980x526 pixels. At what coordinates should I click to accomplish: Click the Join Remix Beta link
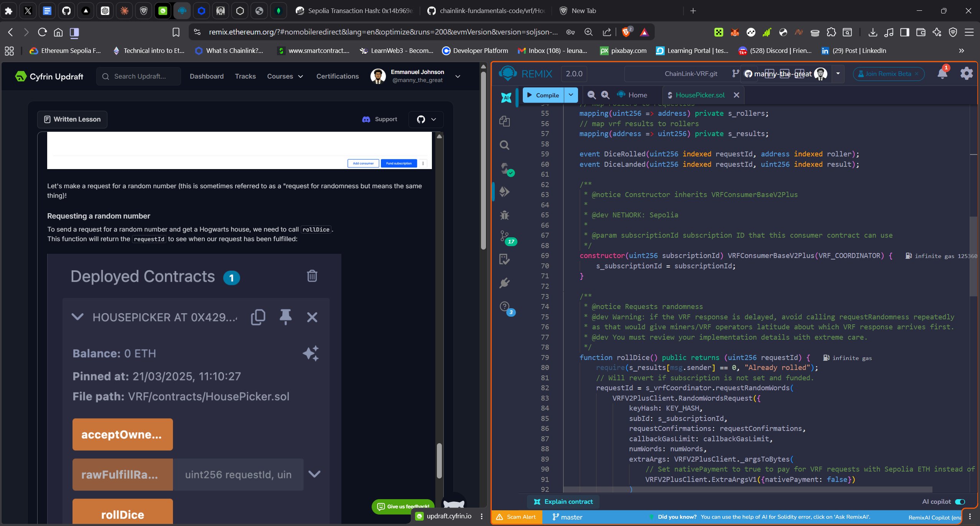[x=888, y=74]
